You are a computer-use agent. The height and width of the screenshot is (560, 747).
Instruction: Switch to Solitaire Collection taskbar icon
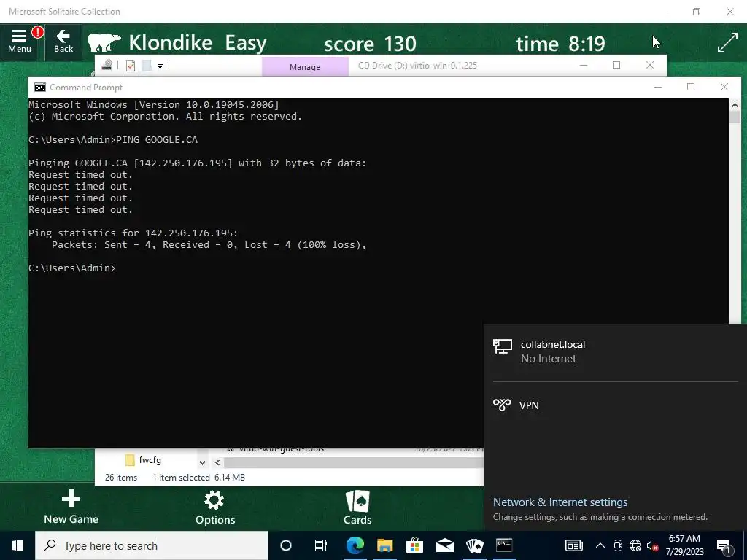pyautogui.click(x=474, y=545)
